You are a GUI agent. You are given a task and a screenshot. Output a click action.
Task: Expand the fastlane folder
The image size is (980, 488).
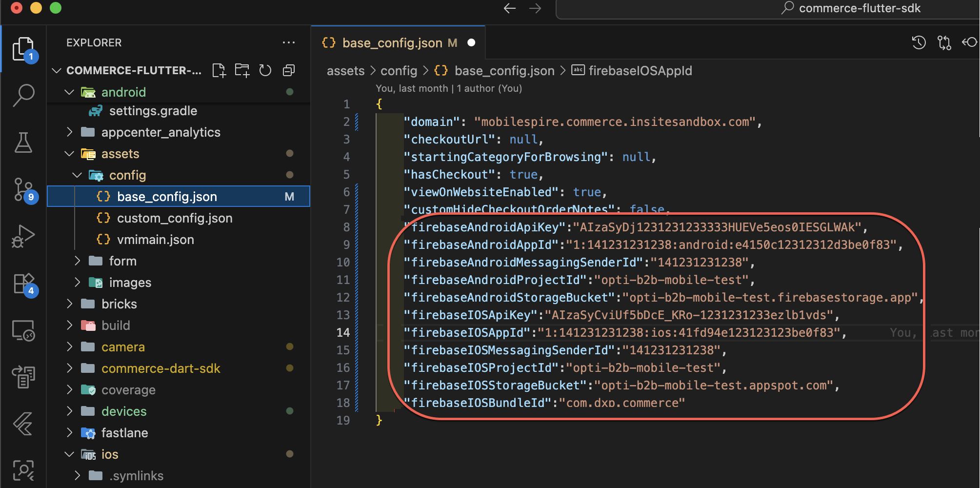(69, 433)
